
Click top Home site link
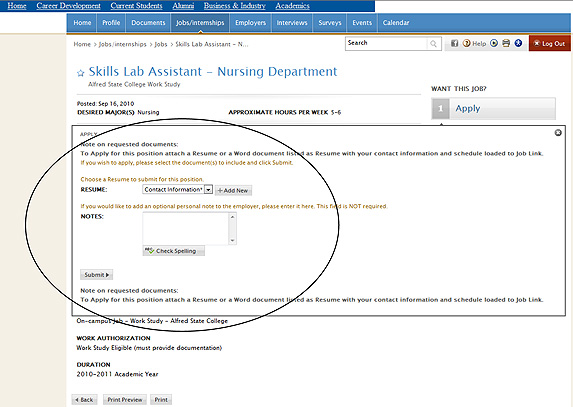tap(17, 6)
